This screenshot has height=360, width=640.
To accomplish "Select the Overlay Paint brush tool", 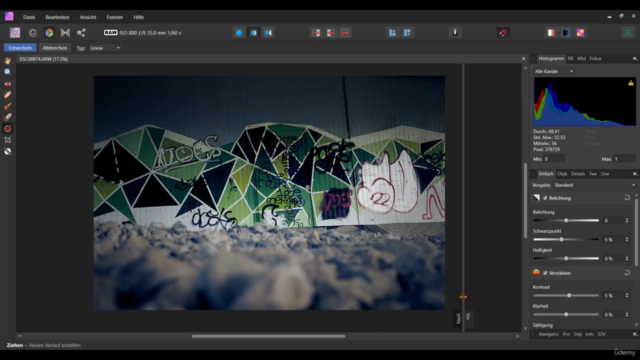I will (8, 106).
